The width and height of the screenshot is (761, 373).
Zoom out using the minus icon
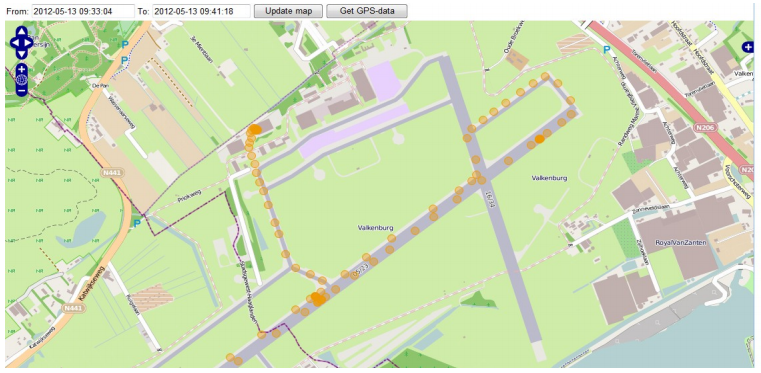pos(21,91)
